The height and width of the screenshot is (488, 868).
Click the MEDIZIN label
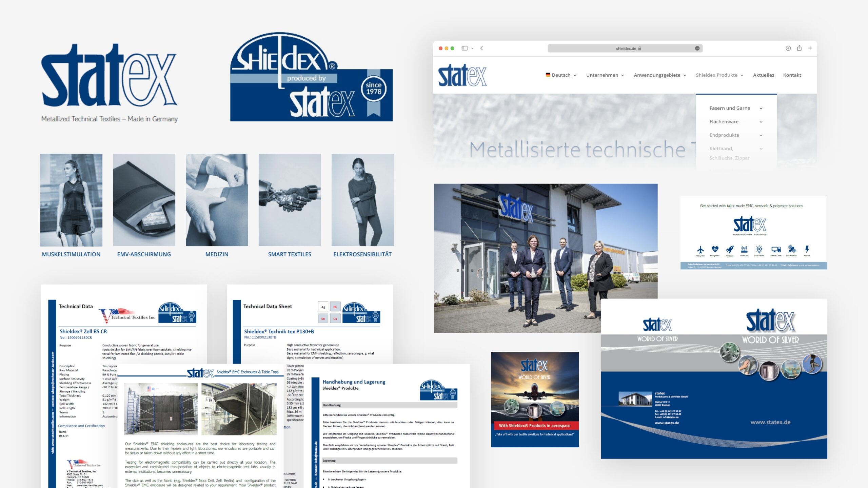click(x=217, y=254)
